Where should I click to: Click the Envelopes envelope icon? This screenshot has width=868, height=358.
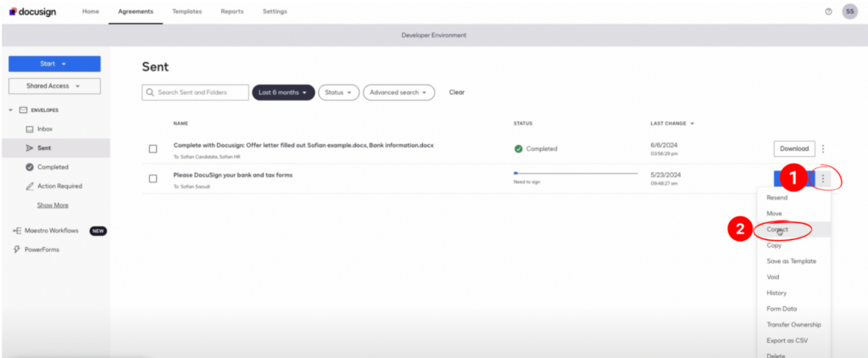23,109
